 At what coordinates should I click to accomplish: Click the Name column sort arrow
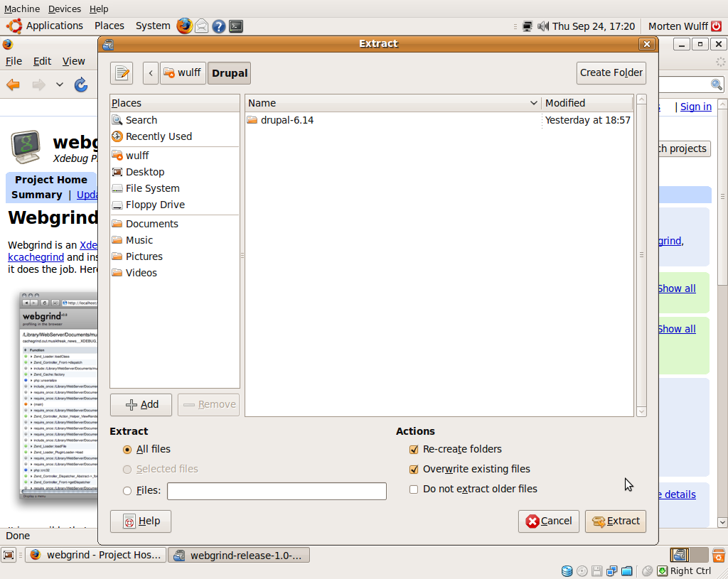(533, 103)
